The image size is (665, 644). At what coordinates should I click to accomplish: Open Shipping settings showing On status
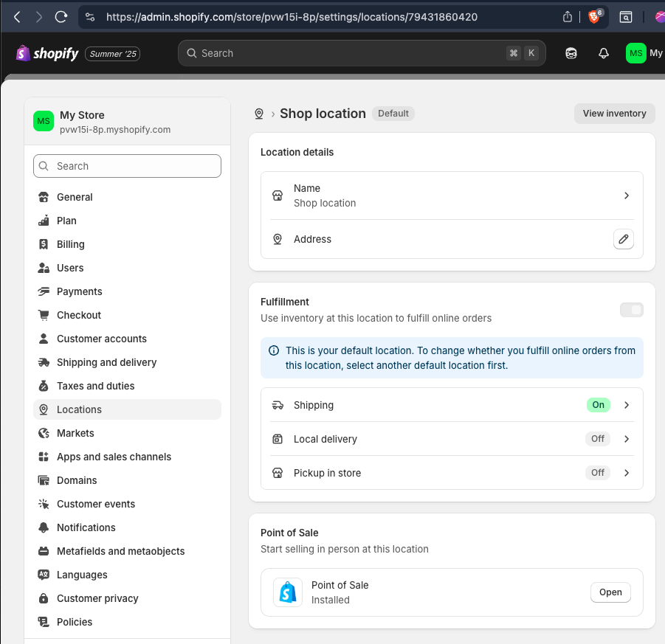(452, 405)
